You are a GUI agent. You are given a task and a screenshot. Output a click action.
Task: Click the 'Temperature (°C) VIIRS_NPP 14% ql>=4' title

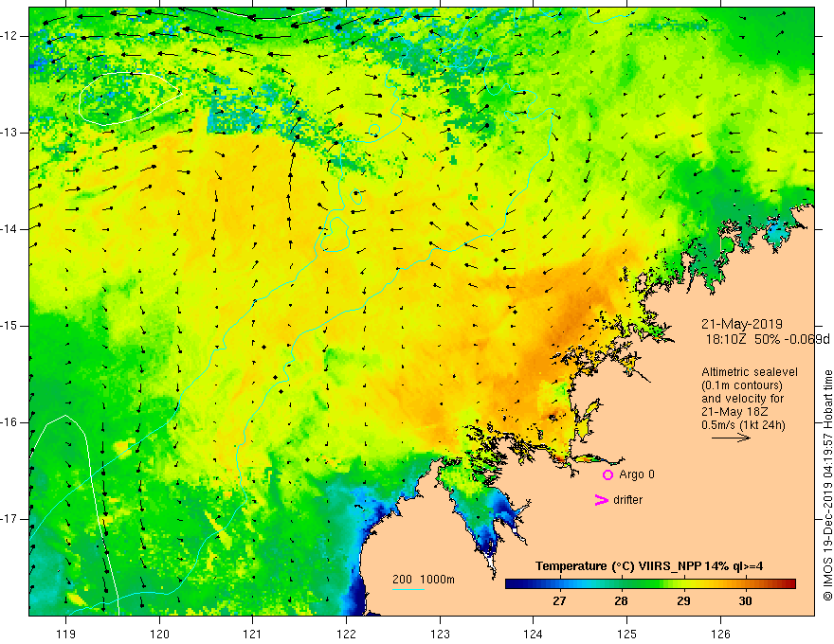coord(649,566)
